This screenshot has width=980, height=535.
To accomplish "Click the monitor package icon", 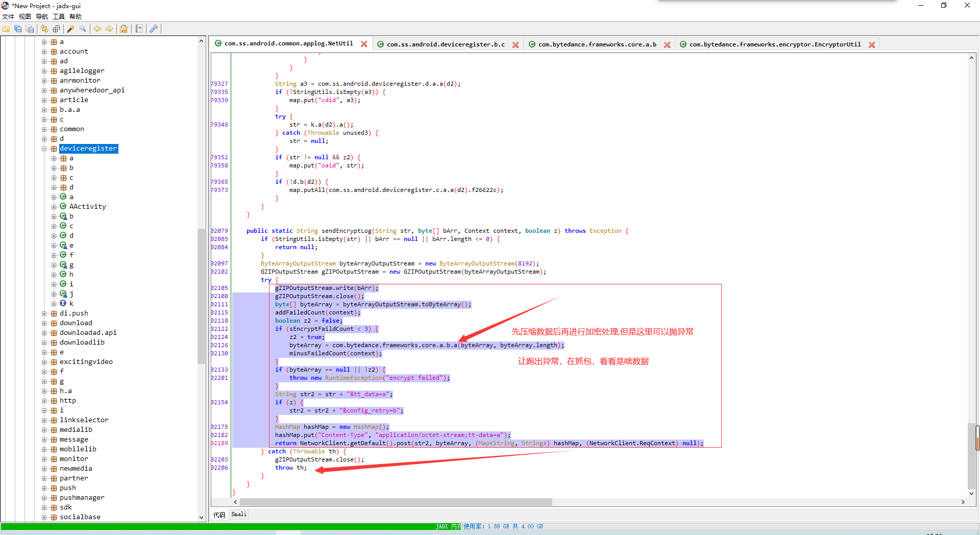I will (x=54, y=459).
